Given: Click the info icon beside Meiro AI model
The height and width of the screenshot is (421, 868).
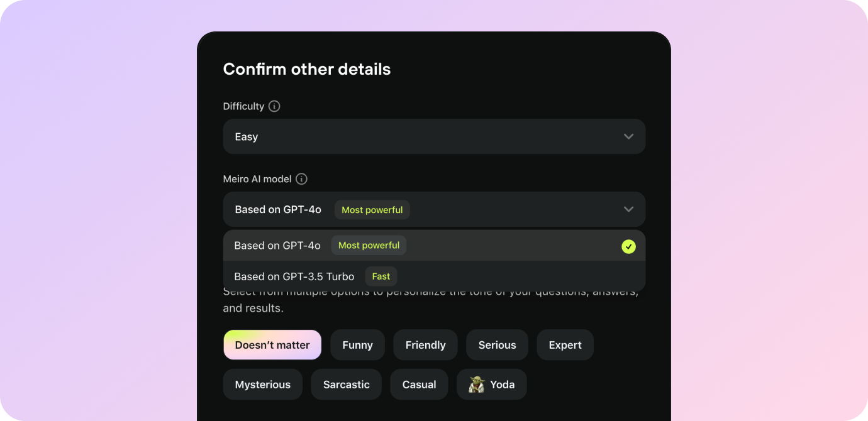Looking at the screenshot, I should click(301, 179).
